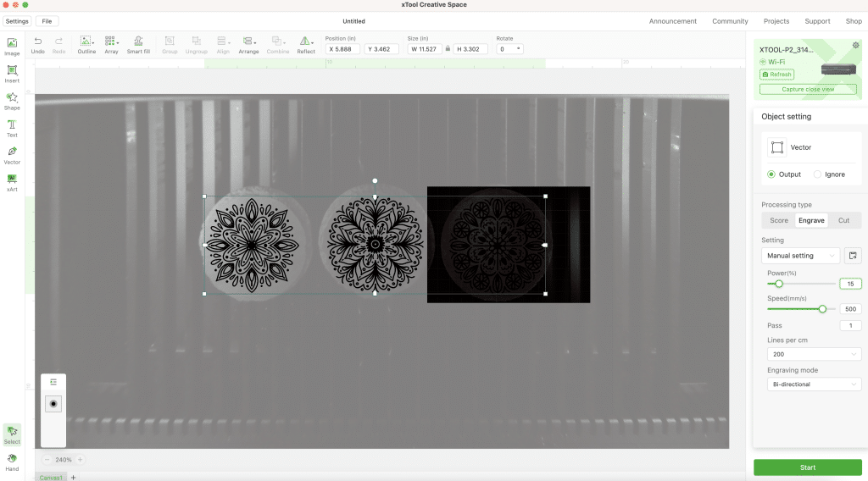Viewport: 868px width, 481px height.
Task: Toggle the aspect ratio lock icon
Action: [448, 48]
